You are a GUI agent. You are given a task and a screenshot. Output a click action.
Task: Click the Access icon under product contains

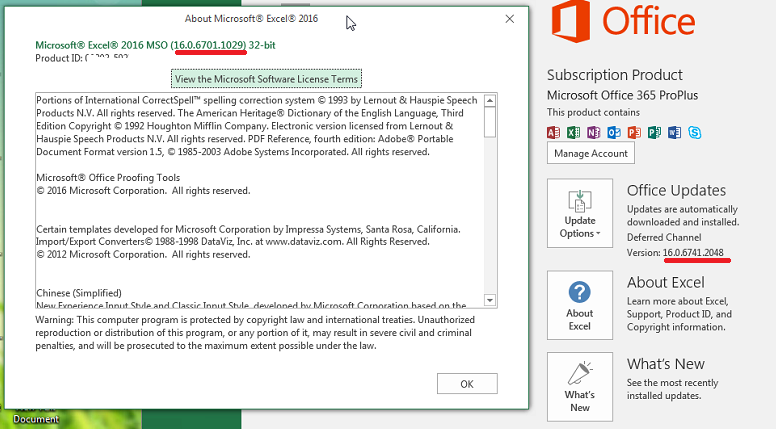(x=553, y=133)
